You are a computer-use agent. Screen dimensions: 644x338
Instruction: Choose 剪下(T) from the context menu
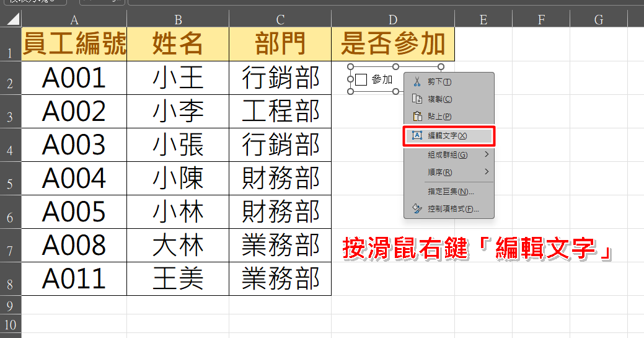point(449,81)
